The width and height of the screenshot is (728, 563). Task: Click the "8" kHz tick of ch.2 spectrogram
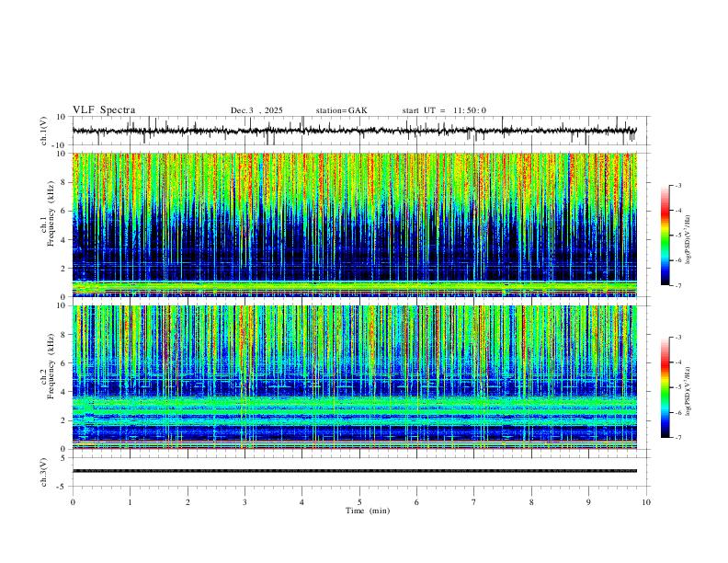click(63, 335)
